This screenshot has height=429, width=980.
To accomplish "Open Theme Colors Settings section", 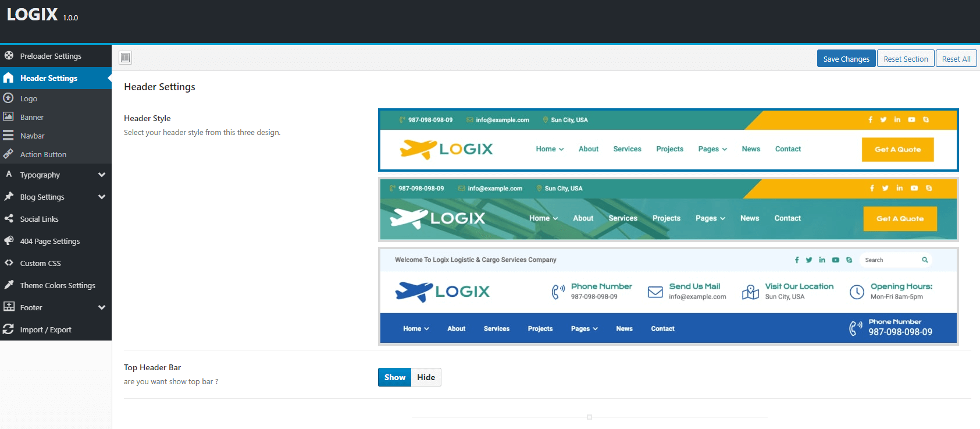I will 58,285.
